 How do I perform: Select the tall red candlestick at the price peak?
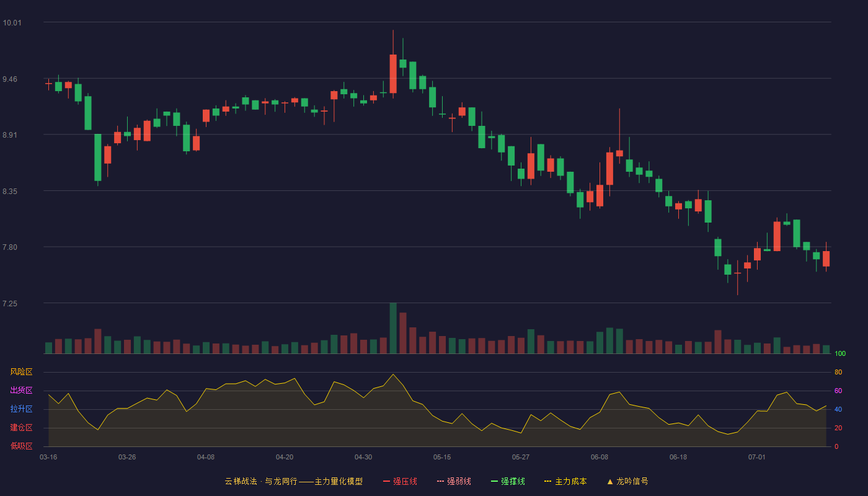tap(393, 73)
